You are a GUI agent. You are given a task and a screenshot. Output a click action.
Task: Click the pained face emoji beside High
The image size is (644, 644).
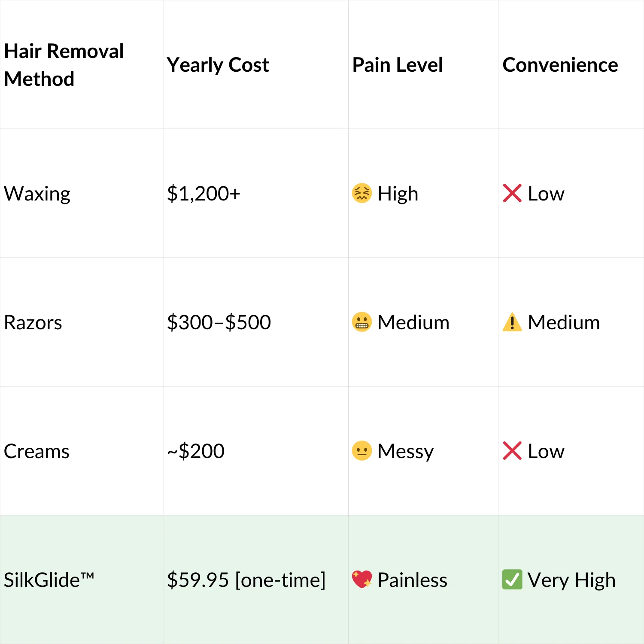[362, 193]
